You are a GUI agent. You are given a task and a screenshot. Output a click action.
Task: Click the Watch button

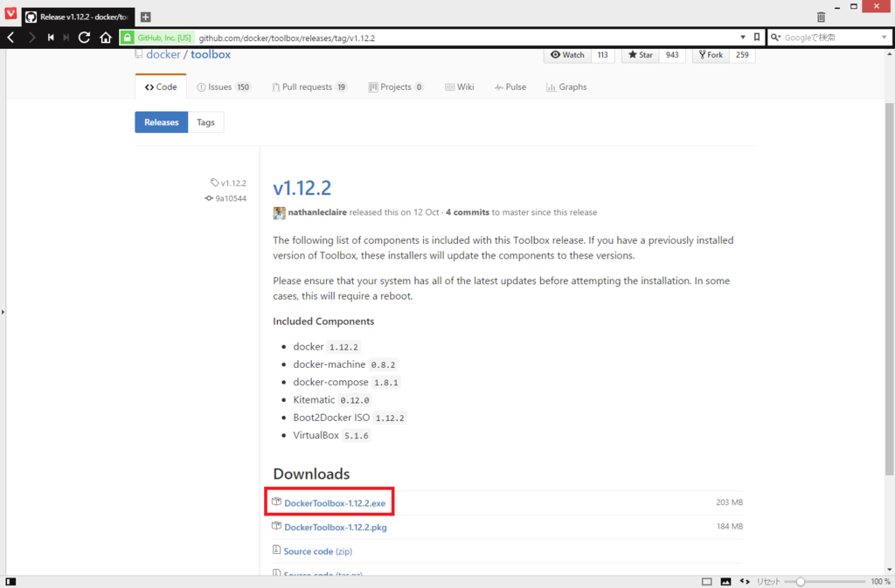coord(567,55)
